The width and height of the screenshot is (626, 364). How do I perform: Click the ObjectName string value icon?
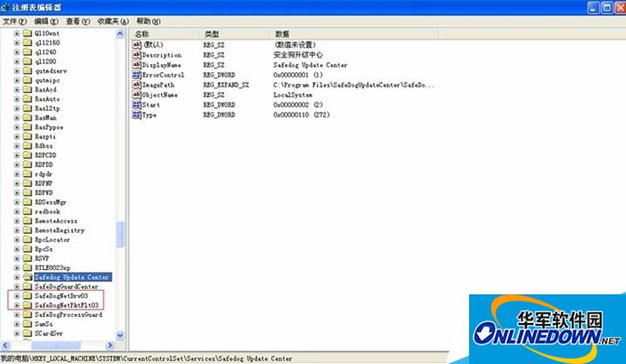point(136,95)
